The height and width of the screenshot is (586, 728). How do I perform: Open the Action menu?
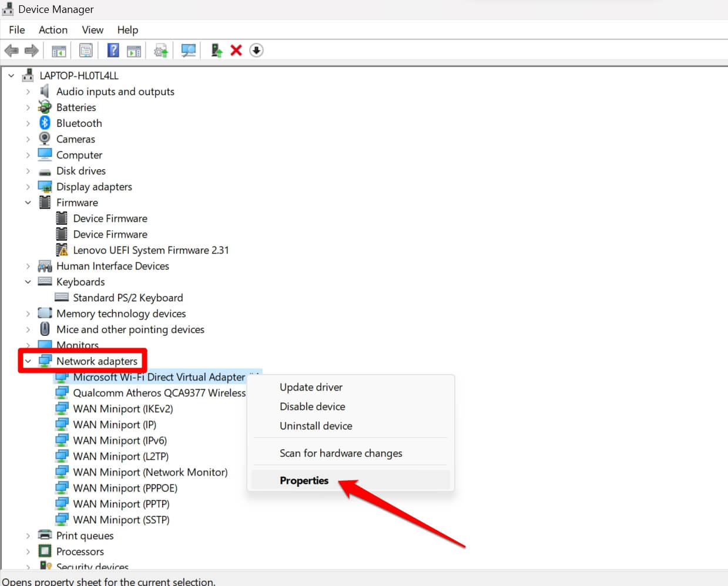coord(53,30)
